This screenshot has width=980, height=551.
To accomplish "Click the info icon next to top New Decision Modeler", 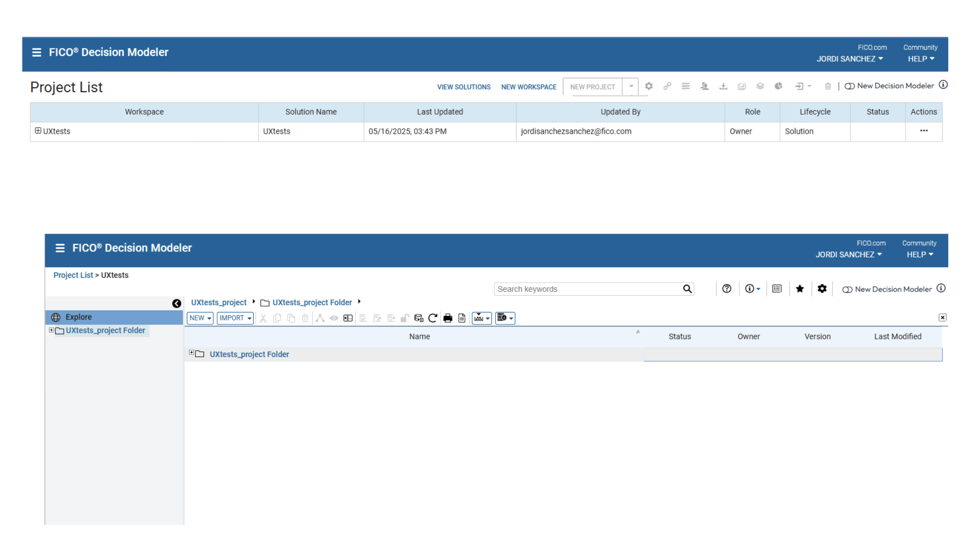I will click(x=943, y=85).
